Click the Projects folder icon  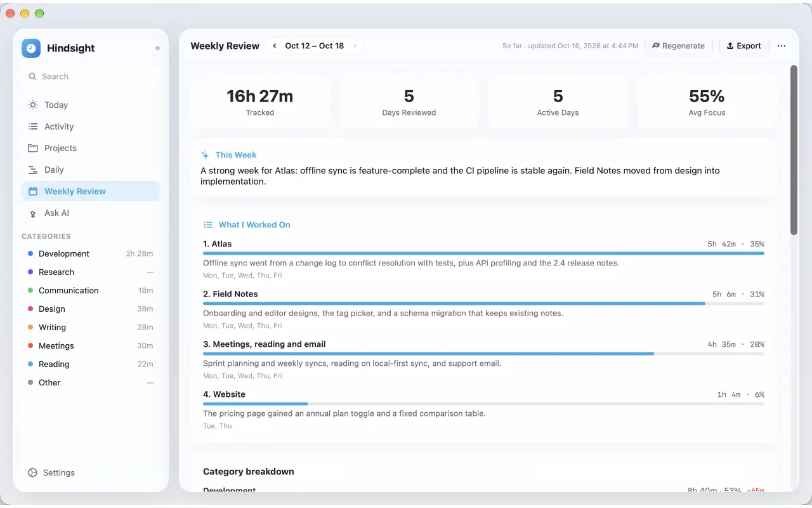[33, 148]
